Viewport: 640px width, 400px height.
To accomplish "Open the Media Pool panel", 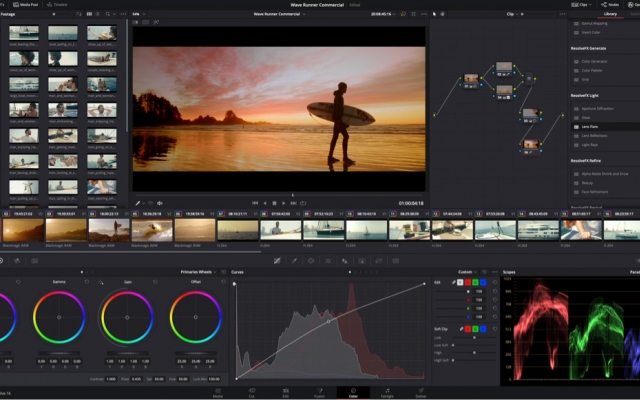I will (25, 4).
